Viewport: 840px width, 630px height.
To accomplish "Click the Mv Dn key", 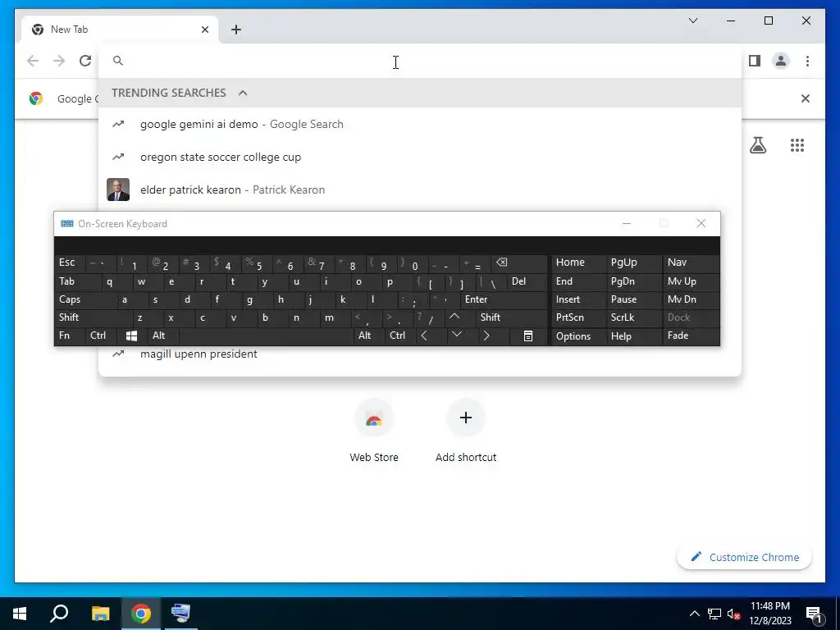I will point(691,299).
